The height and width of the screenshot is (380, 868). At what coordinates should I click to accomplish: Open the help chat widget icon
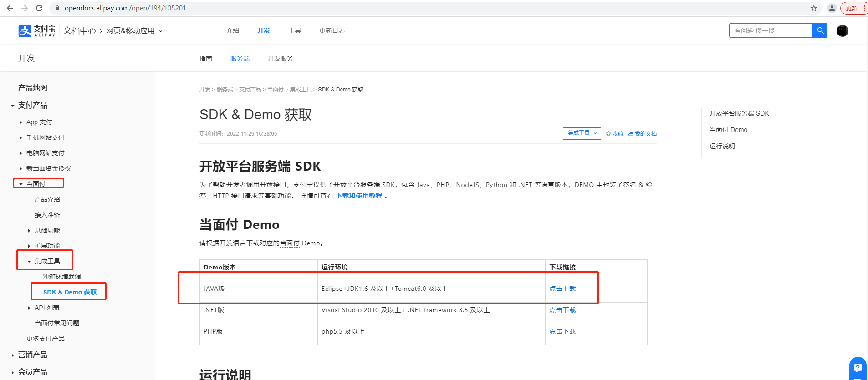tap(858, 368)
